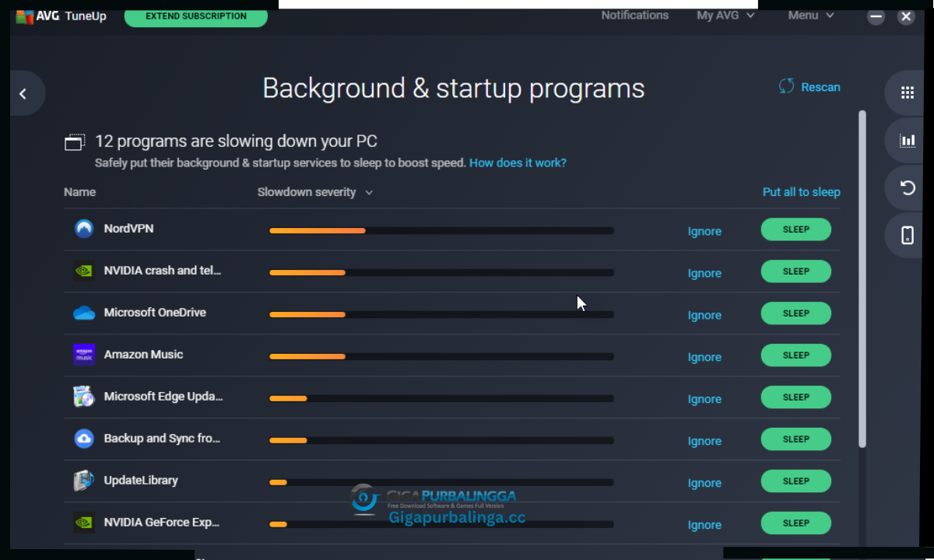Viewport: 934px width, 560px height.
Task: Click the Amazon Music icon
Action: click(84, 355)
